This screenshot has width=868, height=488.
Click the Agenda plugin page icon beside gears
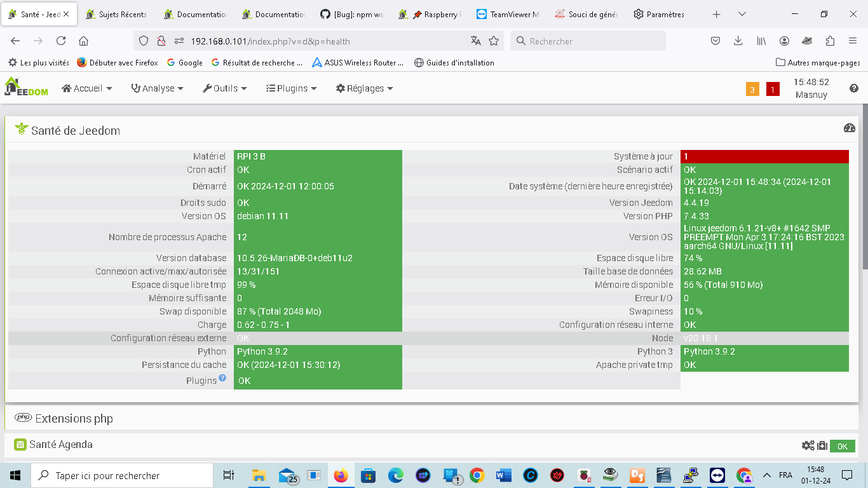click(x=822, y=446)
